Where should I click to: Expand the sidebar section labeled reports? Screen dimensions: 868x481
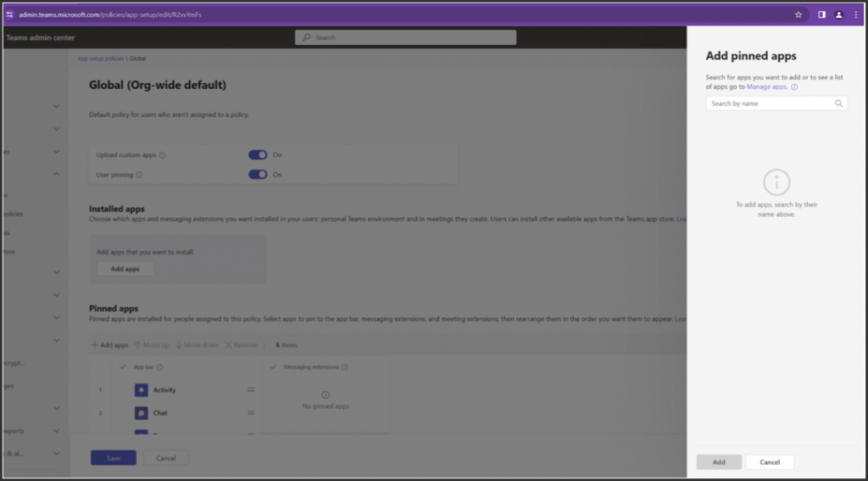click(x=56, y=431)
